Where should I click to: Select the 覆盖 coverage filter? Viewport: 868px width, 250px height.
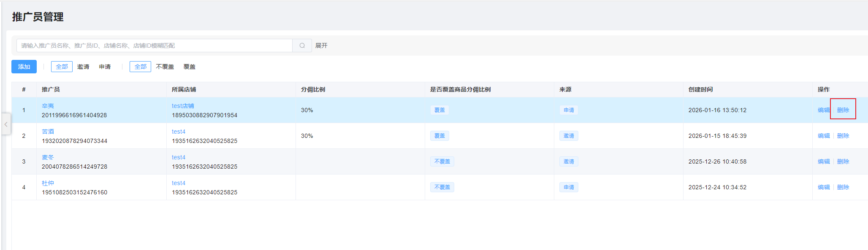click(190, 67)
